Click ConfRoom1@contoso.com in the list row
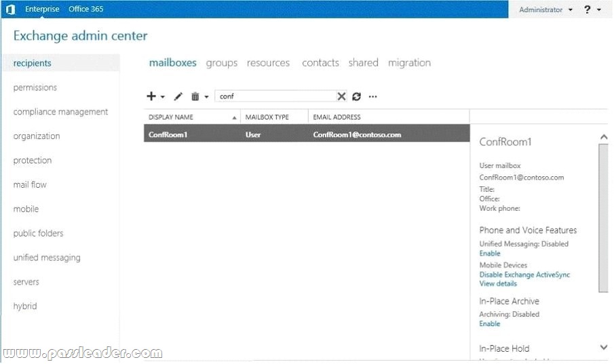The height and width of the screenshot is (364, 614). point(357,135)
